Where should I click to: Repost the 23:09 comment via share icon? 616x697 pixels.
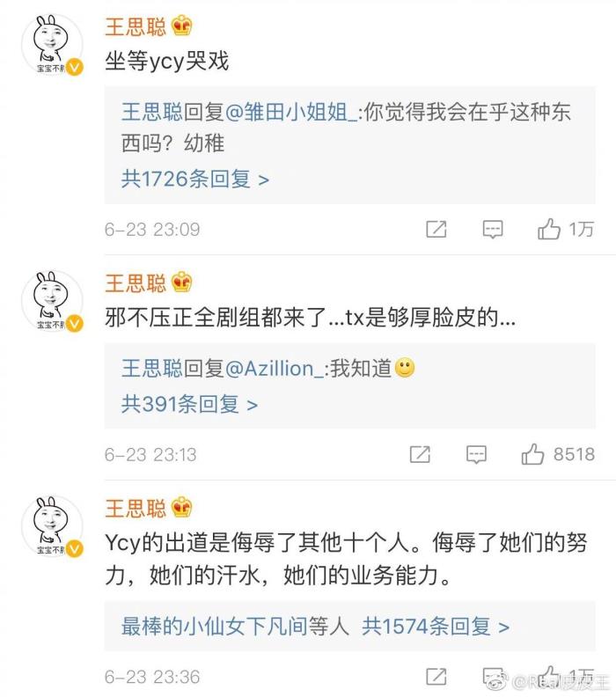436,230
